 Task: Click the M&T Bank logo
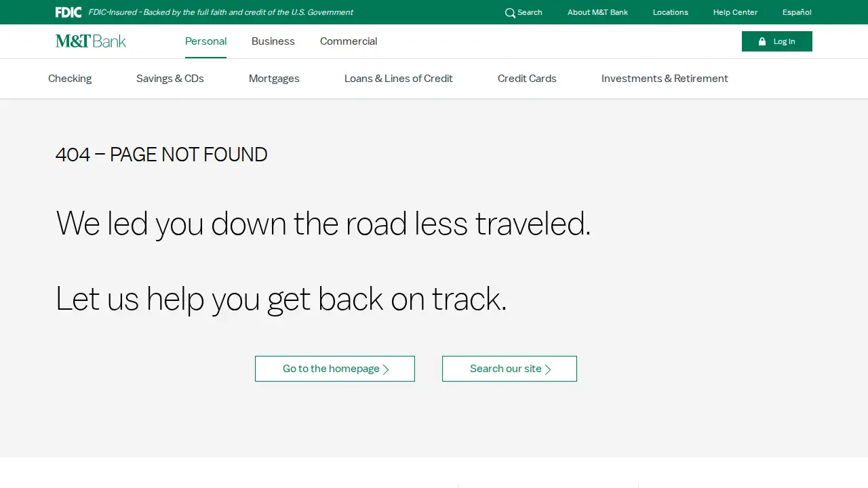(x=91, y=41)
